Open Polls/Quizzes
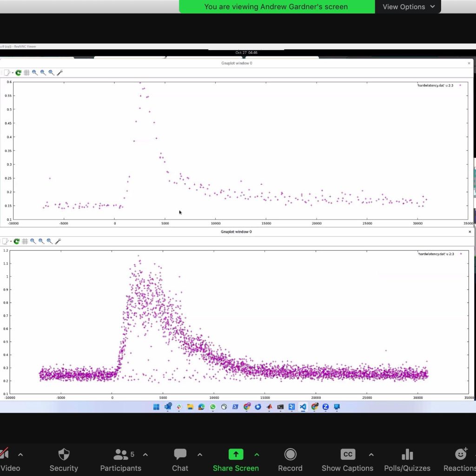The height and width of the screenshot is (476, 476). [x=407, y=460]
